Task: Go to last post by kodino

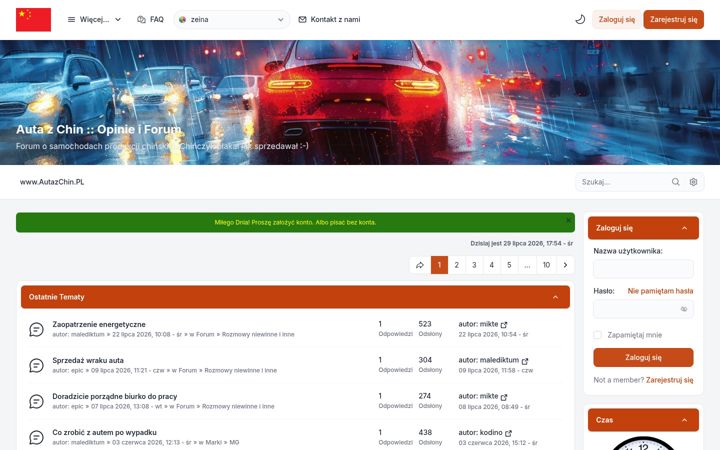Action: 508,433
